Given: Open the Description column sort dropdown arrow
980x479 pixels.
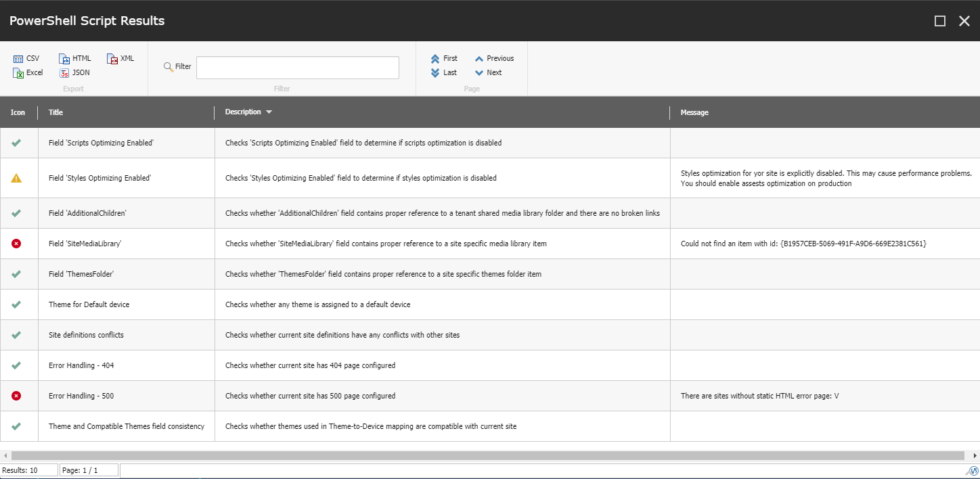Looking at the screenshot, I should point(269,112).
